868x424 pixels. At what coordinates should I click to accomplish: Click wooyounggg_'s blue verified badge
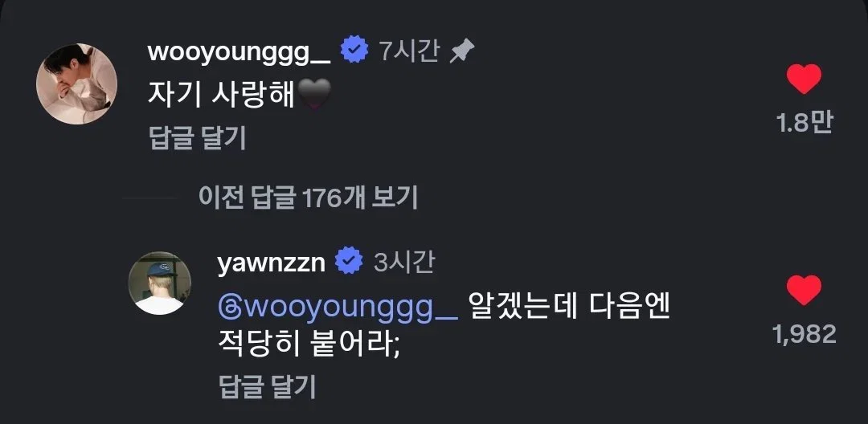tap(354, 51)
